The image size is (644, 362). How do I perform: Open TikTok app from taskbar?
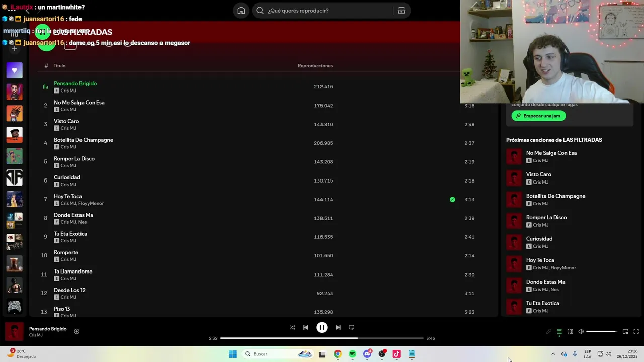tap(396, 354)
